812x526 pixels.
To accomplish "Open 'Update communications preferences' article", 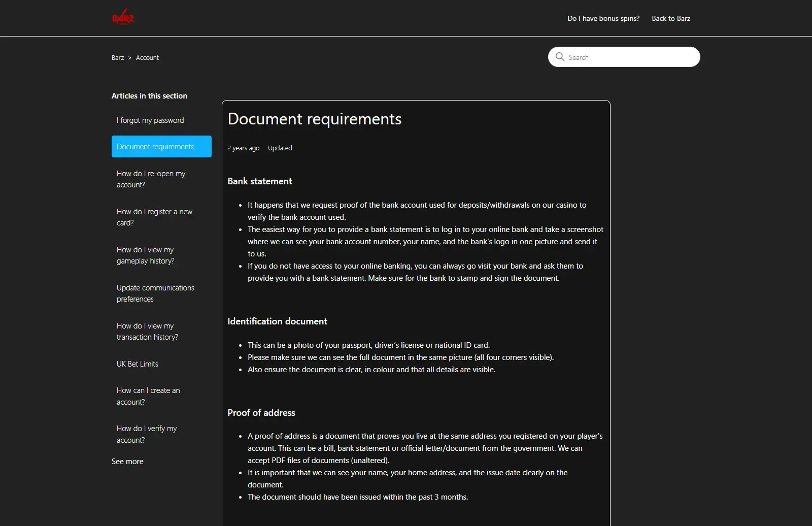I will coord(161,293).
